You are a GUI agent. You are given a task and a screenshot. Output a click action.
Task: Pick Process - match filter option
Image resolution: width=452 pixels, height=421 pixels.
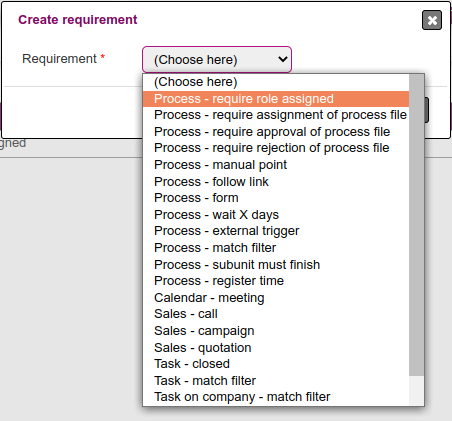(276, 248)
